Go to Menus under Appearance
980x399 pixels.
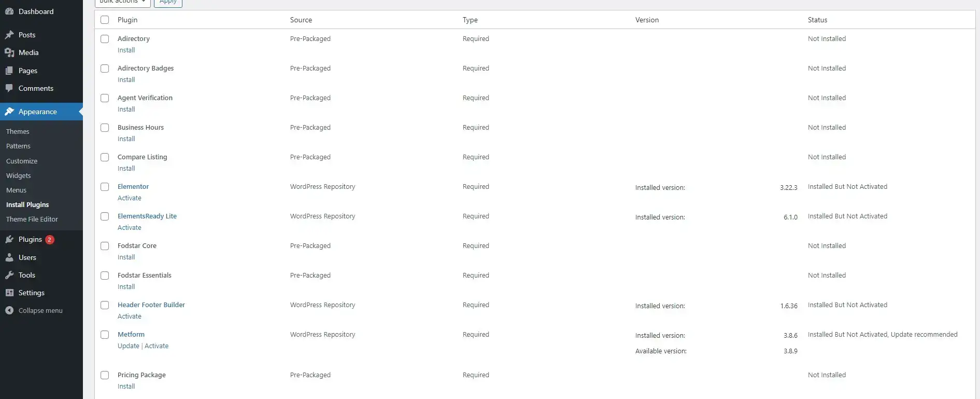tap(16, 190)
